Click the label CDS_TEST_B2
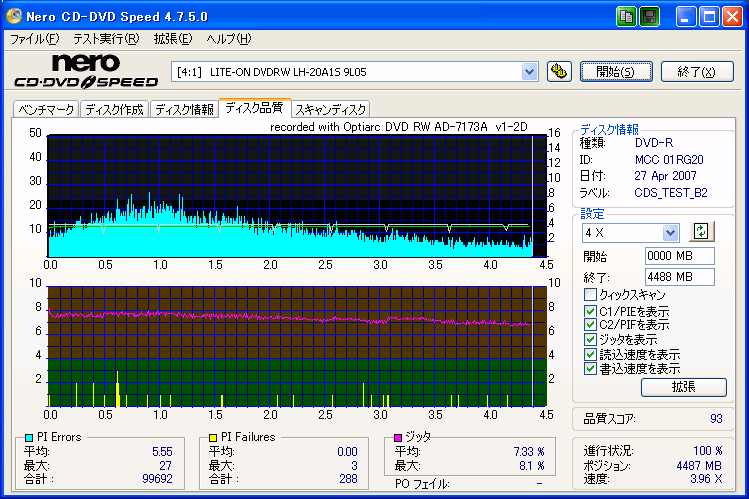 point(671,193)
